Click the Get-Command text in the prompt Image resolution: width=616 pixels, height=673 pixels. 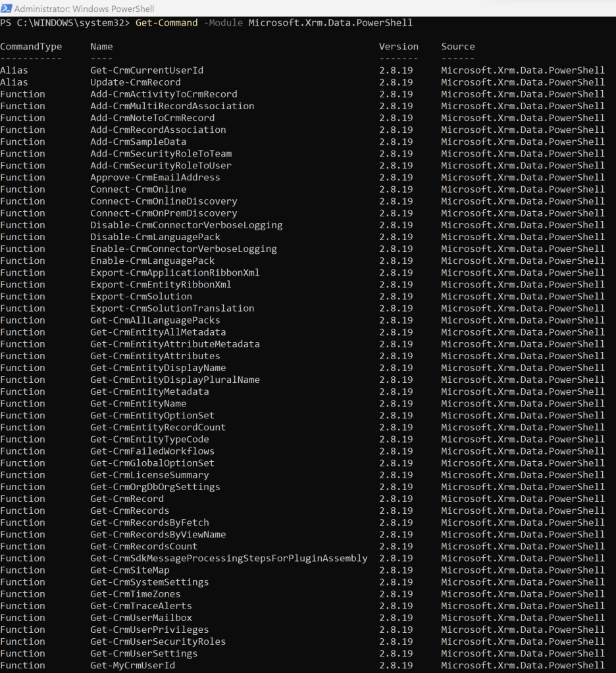(166, 23)
